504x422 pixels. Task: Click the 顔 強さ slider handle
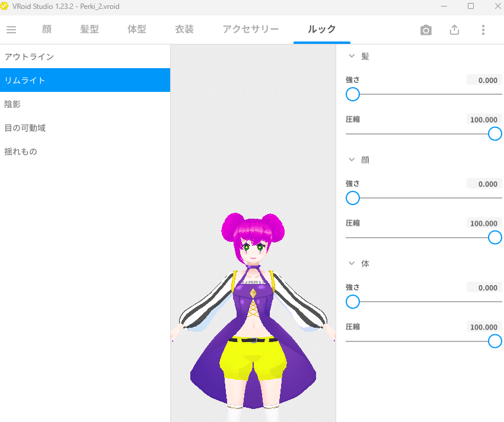coord(353,198)
